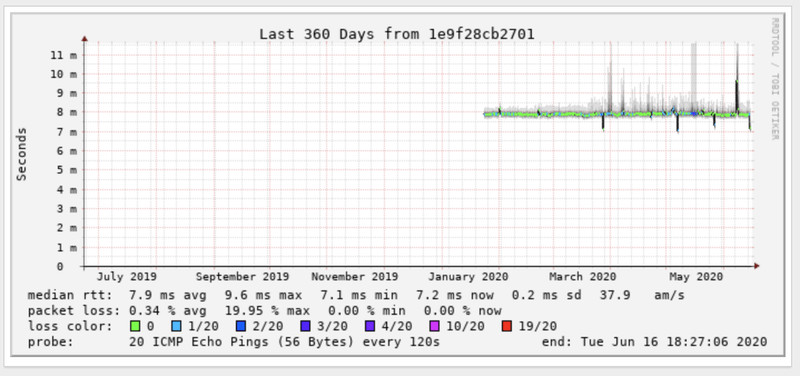This screenshot has height=376, width=800.
Task: Click the '2 m' y-axis tick label
Action: (68, 228)
